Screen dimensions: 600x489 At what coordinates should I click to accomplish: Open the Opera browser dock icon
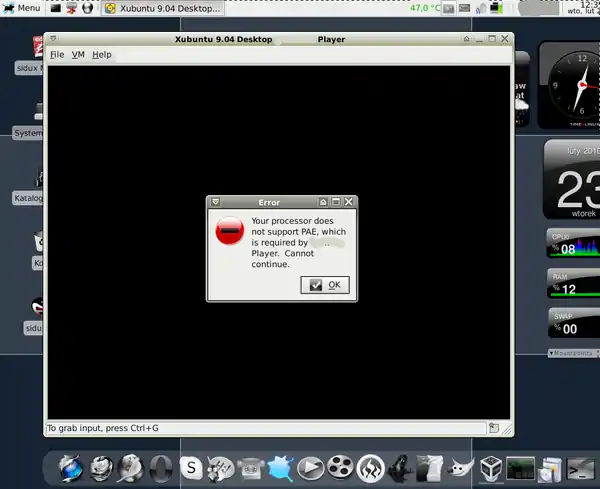tap(161, 467)
